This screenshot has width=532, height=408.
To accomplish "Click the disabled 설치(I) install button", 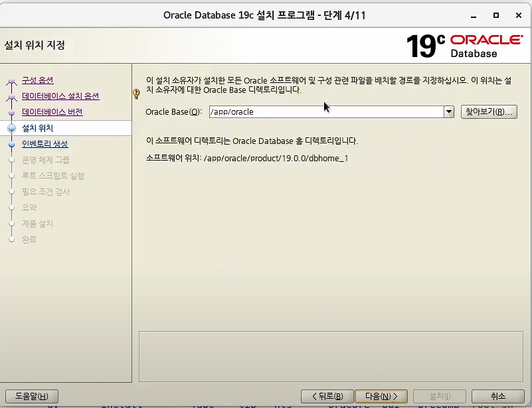I will [x=440, y=396].
